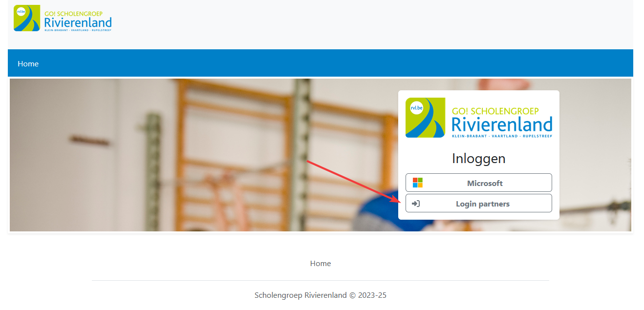Click the Microsoft four-color squares icon
Viewport: 644px width, 310px height.
[x=417, y=183]
